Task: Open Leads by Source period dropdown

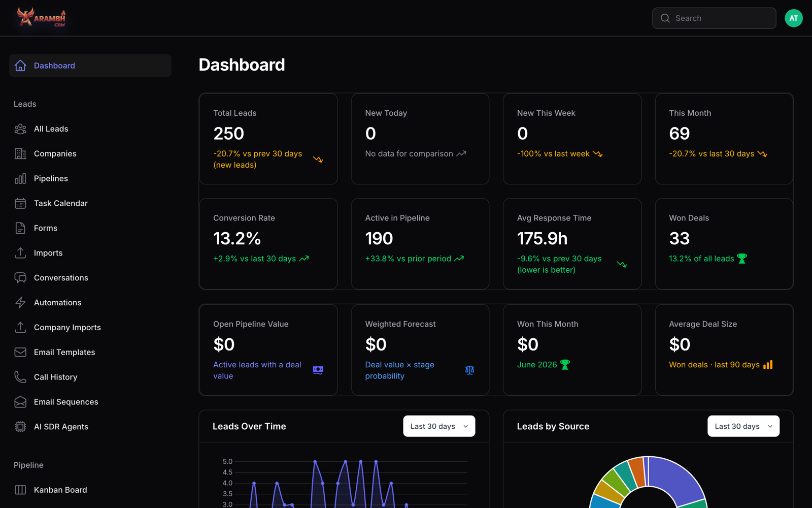Action: tap(743, 426)
